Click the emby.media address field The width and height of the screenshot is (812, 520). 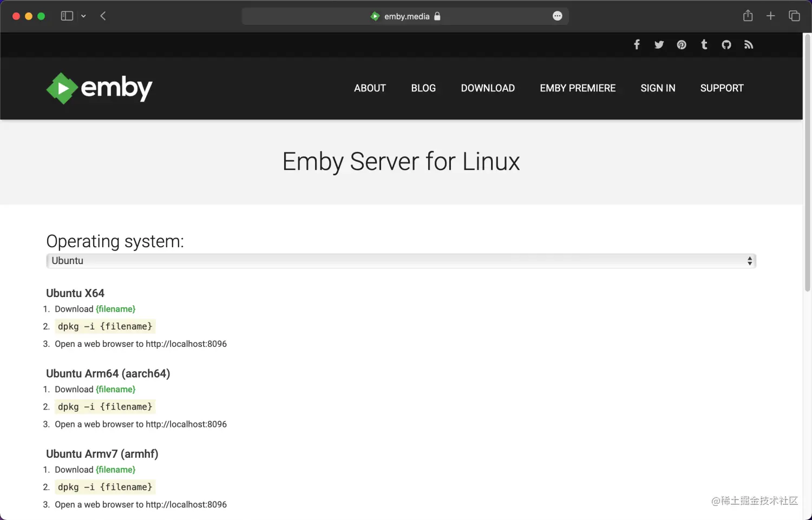point(405,16)
